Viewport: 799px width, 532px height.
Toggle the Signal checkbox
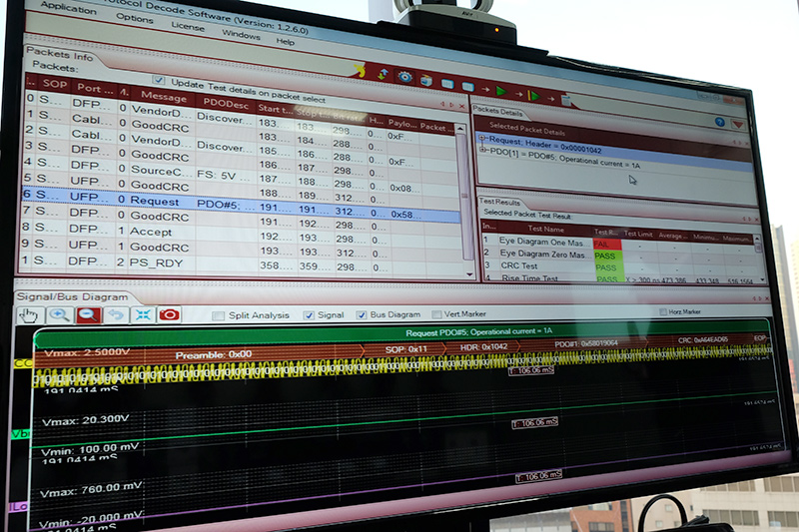coord(309,315)
